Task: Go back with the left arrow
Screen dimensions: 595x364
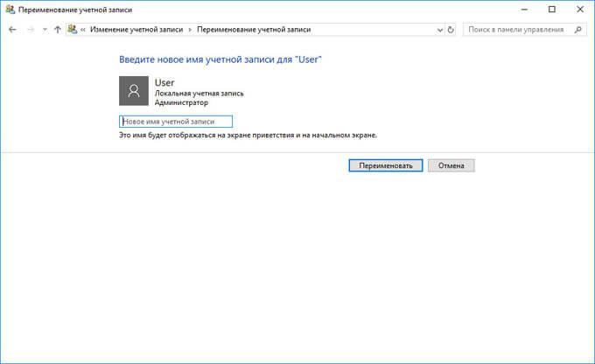Action: point(12,30)
